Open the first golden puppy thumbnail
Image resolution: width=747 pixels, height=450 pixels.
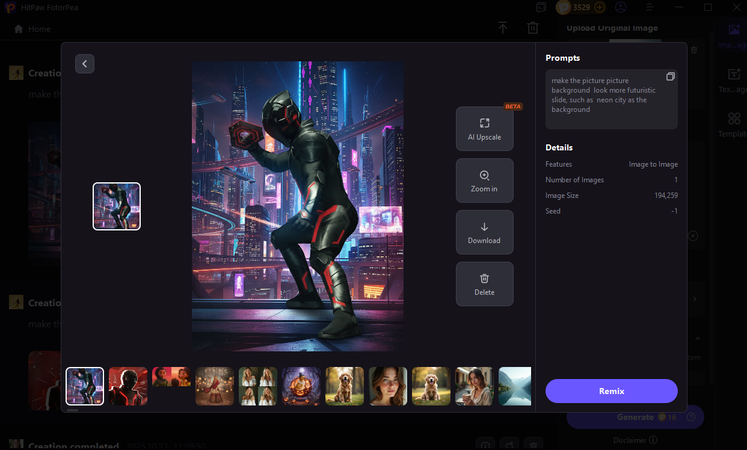click(344, 386)
